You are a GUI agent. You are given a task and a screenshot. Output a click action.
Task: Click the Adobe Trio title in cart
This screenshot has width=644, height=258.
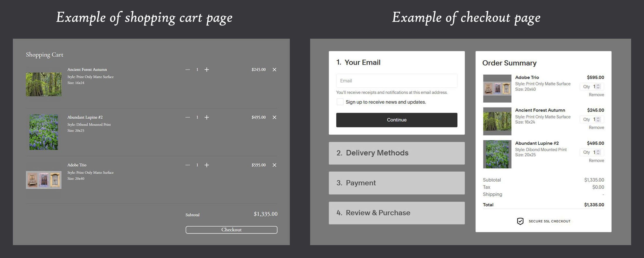(77, 165)
